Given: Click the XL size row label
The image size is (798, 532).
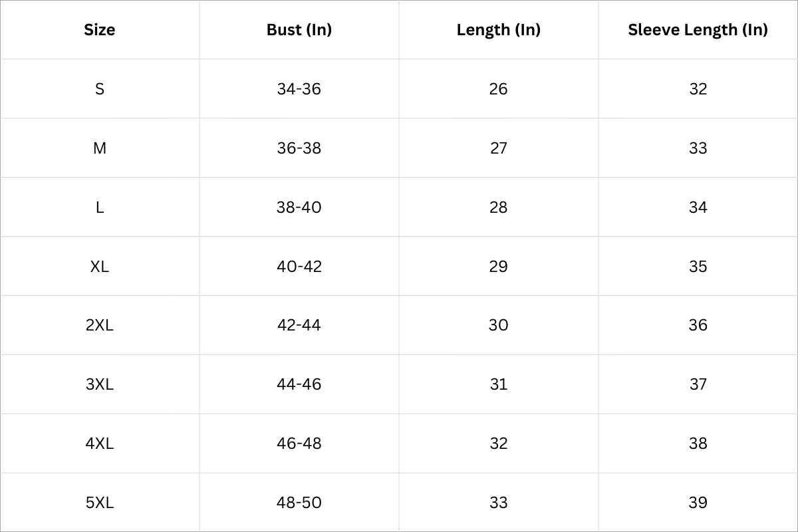Looking at the screenshot, I should [100, 267].
